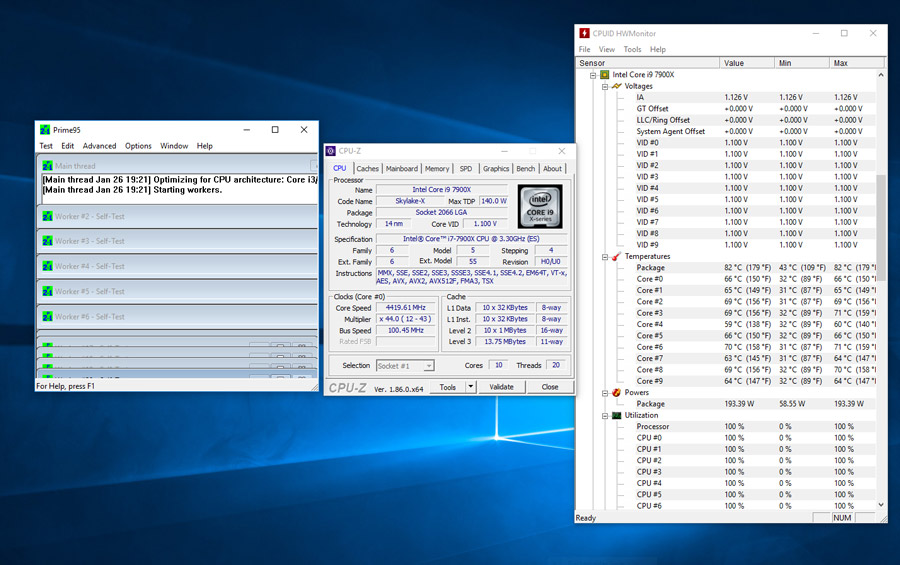Click the Close button in CPU-Z footer

[x=550, y=387]
